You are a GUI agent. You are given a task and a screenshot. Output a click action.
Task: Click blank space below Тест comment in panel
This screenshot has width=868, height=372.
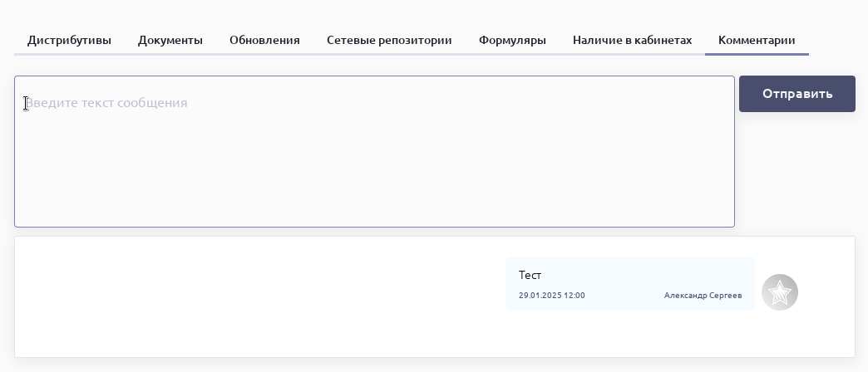(x=582, y=336)
